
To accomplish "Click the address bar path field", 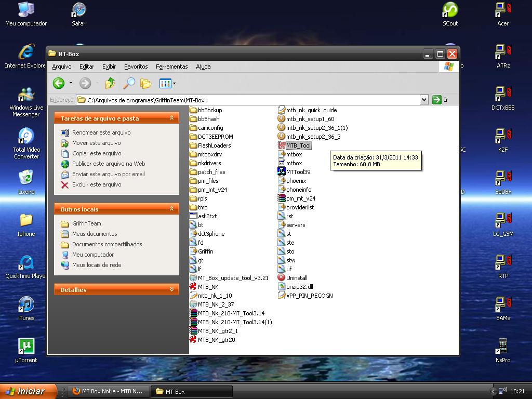I will pos(248,100).
